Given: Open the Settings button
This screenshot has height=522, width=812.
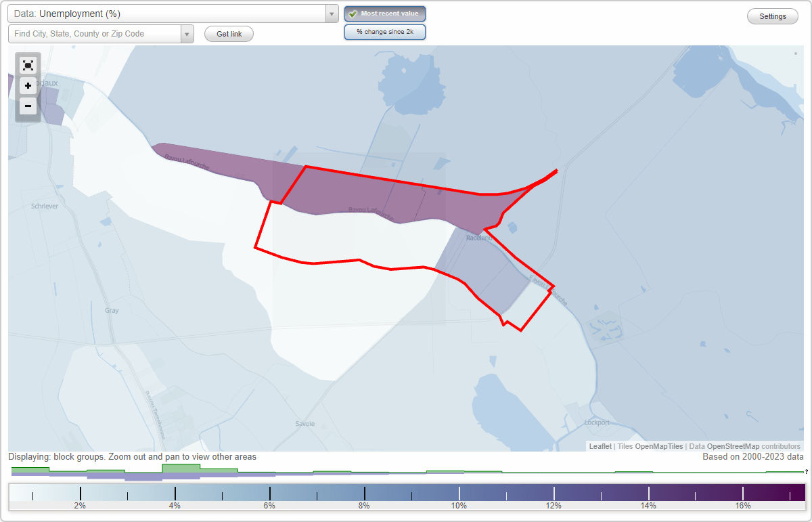Looking at the screenshot, I should pos(773,17).
